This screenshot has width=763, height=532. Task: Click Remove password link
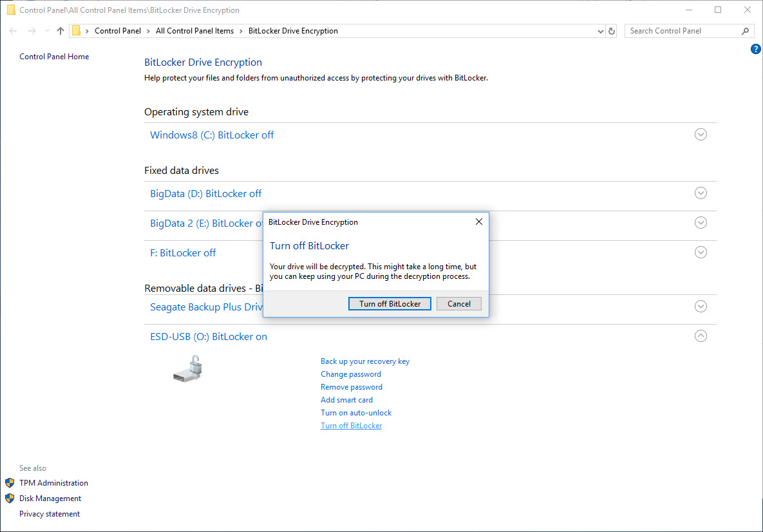(x=352, y=387)
